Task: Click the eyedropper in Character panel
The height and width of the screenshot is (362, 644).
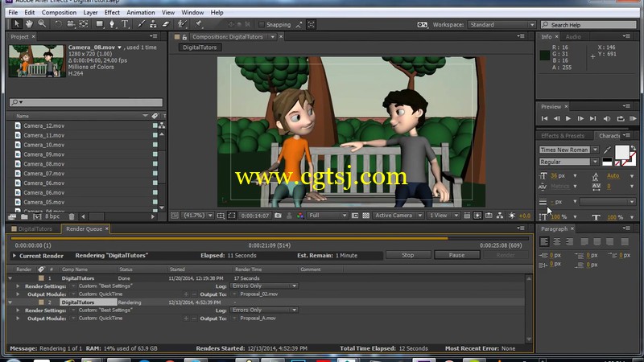Action: pyautogui.click(x=607, y=150)
